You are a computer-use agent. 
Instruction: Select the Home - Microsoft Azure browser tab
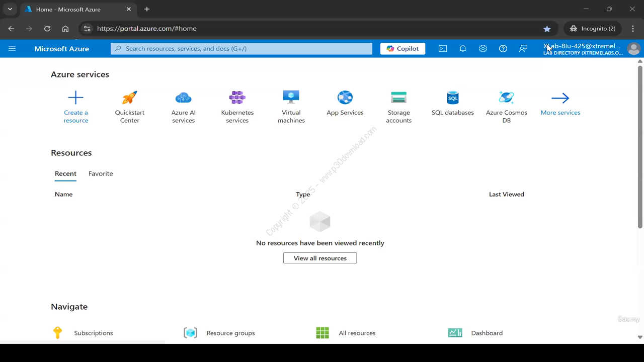point(78,9)
